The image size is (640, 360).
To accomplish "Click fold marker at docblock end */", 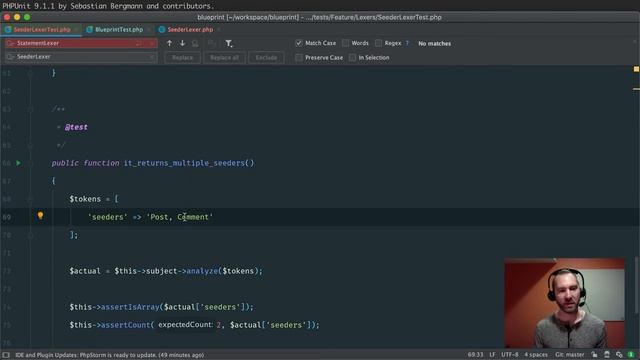I will (x=30, y=145).
